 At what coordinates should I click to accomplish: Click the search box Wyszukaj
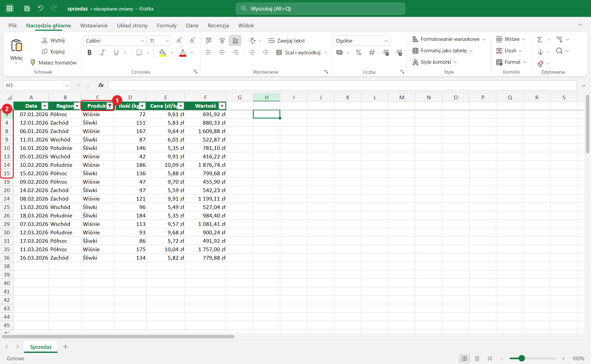(x=320, y=8)
